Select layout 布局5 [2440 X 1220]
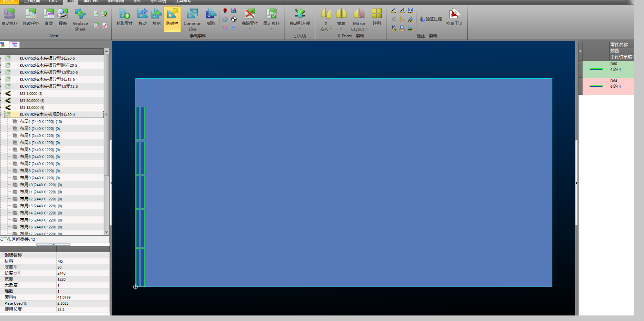Screen dimensions: 644x321 click(x=39, y=150)
